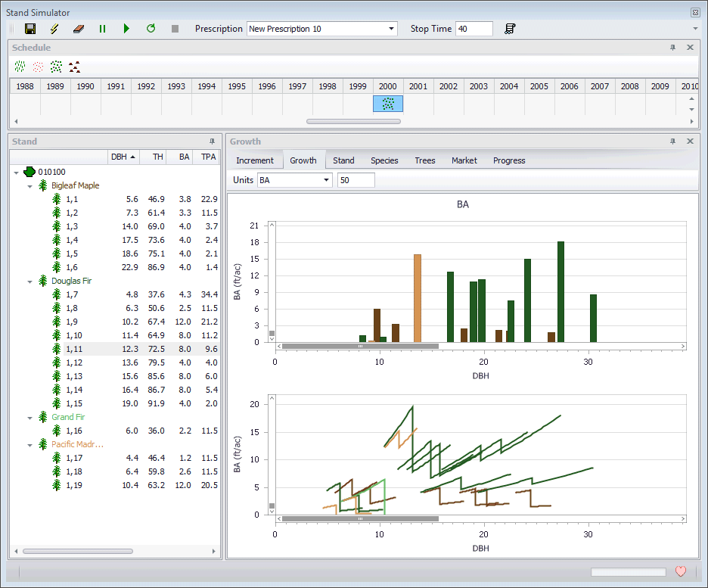Close the Growth panel
Image resolution: width=708 pixels, height=588 pixels.
[690, 142]
